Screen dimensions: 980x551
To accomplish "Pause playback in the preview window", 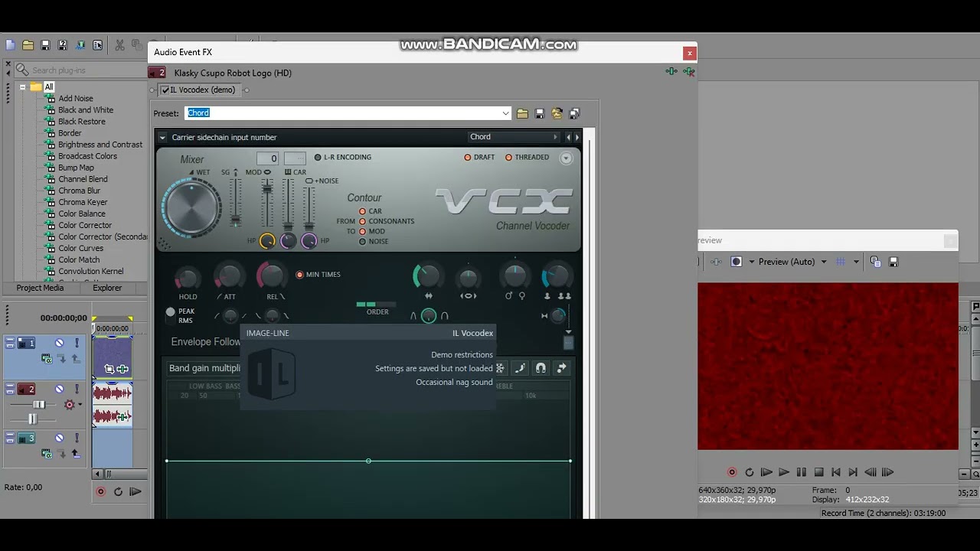I will point(801,472).
